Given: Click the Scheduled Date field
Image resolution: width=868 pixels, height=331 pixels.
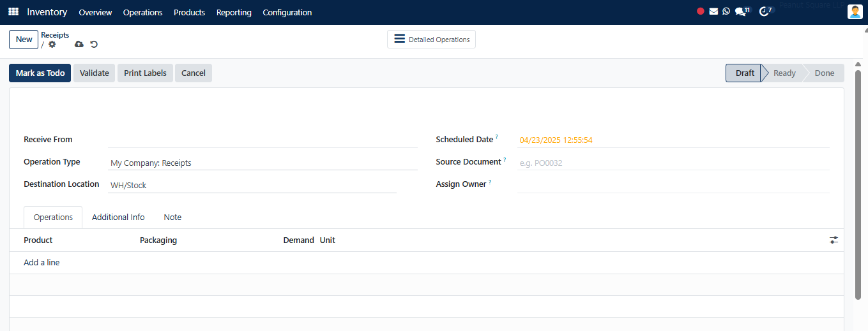Looking at the screenshot, I should coord(673,140).
